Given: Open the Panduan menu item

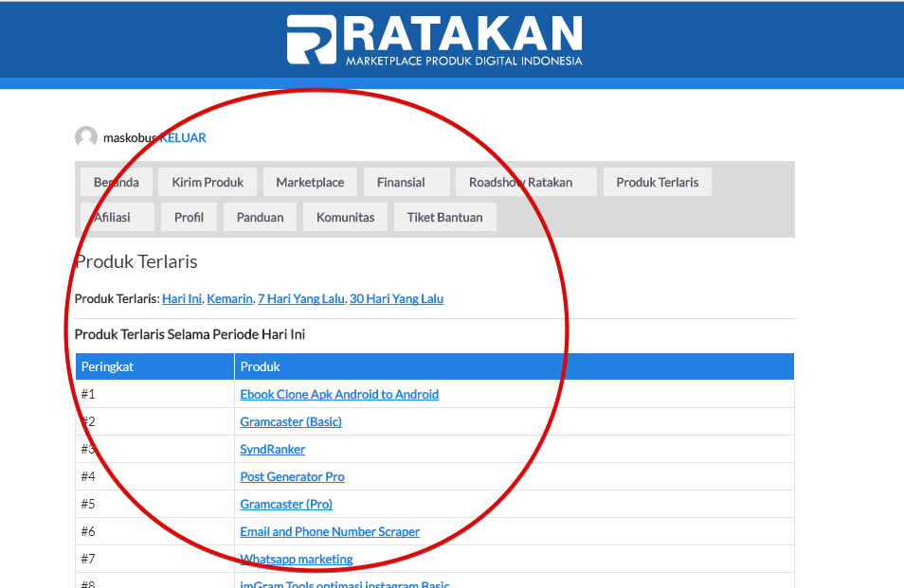Looking at the screenshot, I should click(260, 217).
